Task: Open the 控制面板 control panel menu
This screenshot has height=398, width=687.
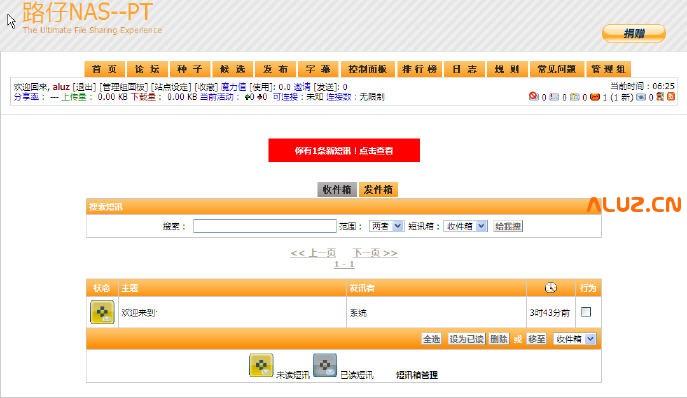Action: coord(368,69)
